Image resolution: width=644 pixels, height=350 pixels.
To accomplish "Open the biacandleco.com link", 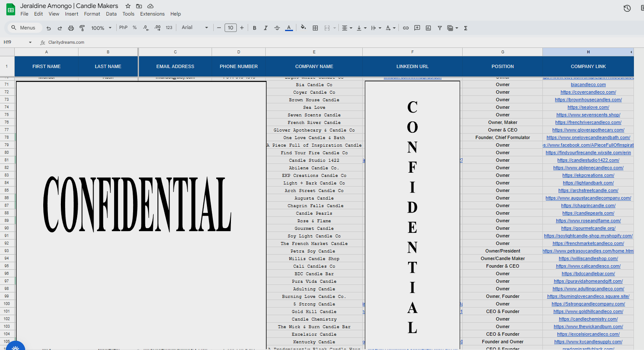I will tap(588, 85).
